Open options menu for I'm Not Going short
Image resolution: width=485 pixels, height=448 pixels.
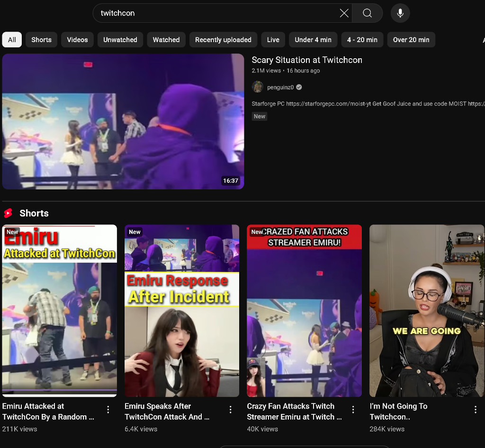(475, 410)
